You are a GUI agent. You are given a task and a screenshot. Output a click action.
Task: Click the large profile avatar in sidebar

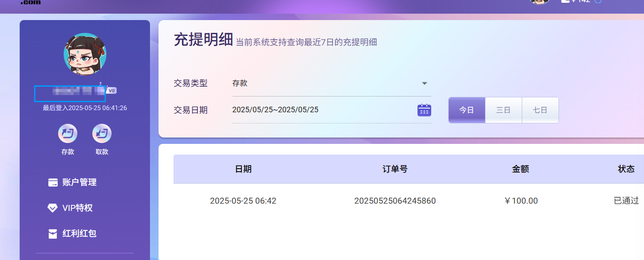[85, 54]
